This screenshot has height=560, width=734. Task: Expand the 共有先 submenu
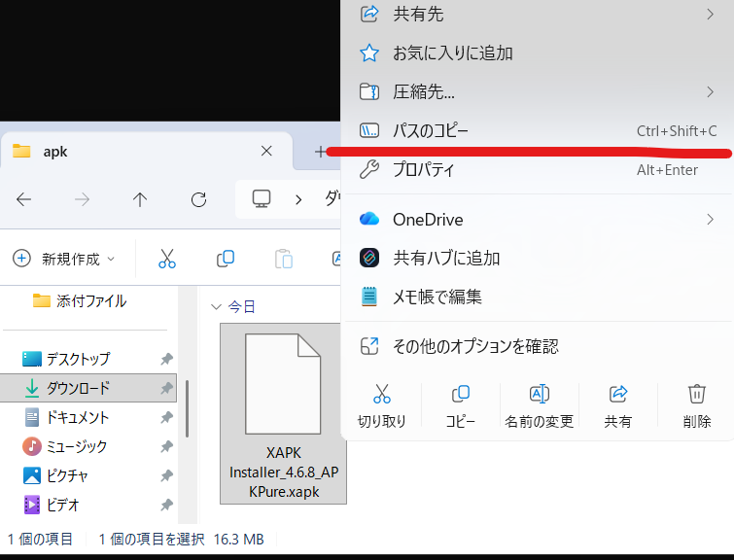tap(535, 14)
